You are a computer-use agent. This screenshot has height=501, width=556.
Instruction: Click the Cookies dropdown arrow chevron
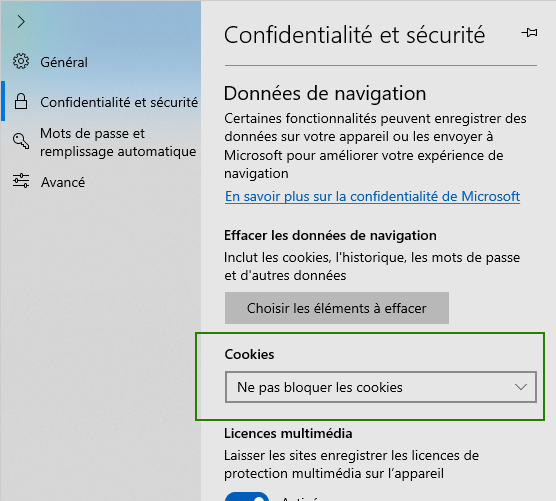[521, 387]
